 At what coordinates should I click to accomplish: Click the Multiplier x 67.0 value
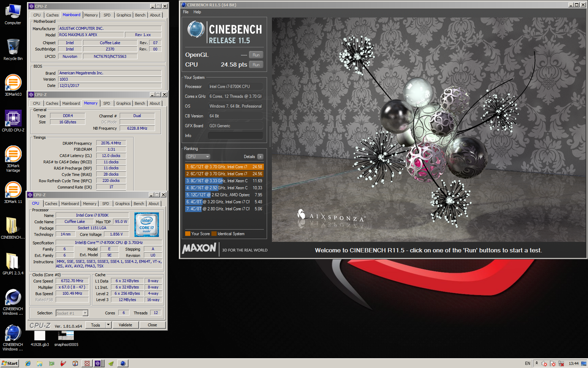pos(72,287)
